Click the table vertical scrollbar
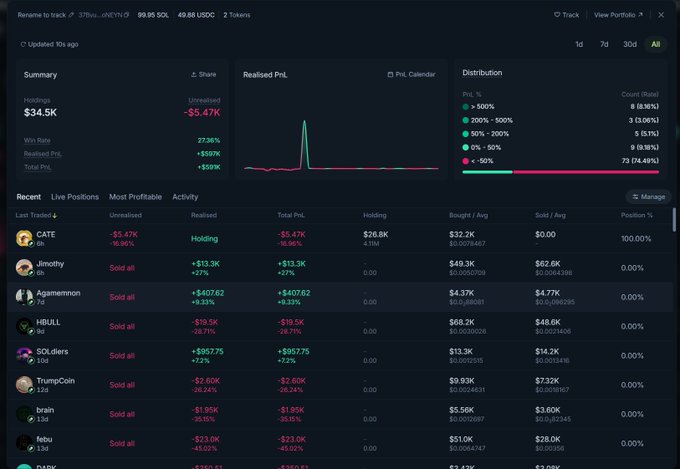The height and width of the screenshot is (469, 680). point(674,220)
